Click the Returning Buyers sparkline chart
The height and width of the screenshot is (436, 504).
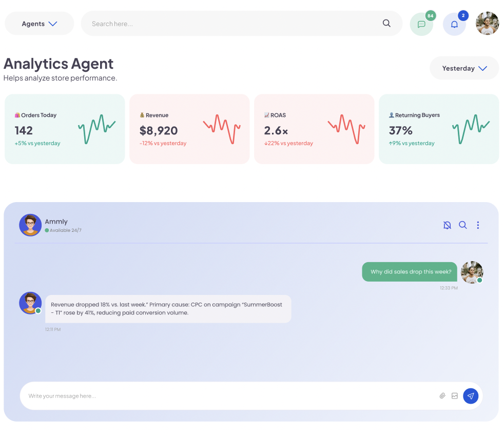point(471,129)
